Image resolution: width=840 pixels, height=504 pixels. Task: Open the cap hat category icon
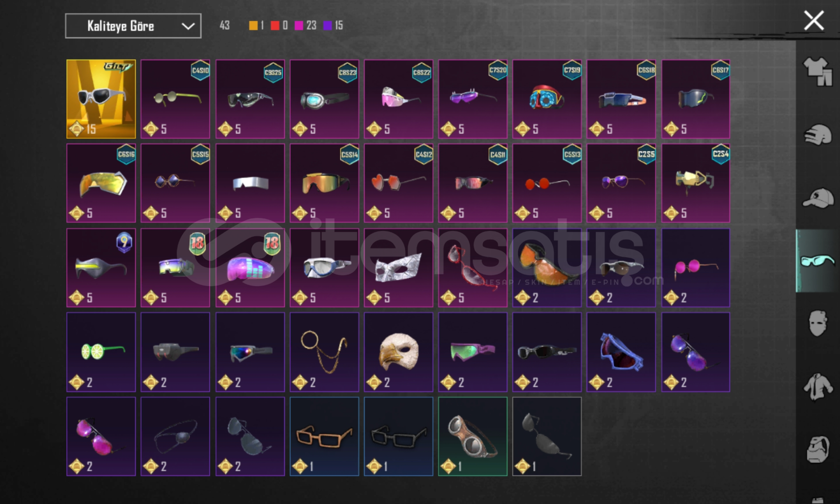point(818,198)
